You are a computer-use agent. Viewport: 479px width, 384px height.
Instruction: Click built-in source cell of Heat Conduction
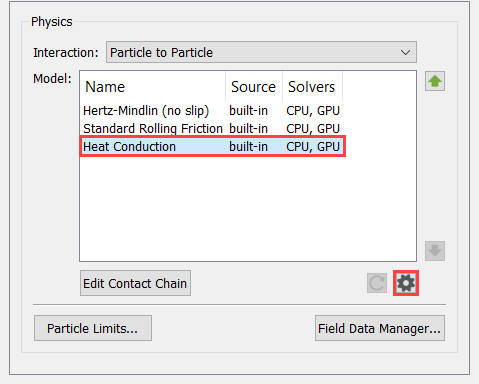[x=248, y=146]
